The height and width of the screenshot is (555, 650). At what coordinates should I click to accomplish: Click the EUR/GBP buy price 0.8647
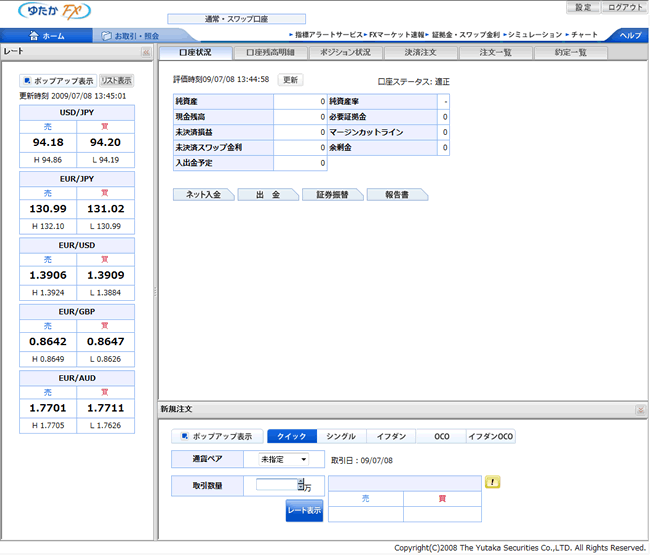click(105, 342)
